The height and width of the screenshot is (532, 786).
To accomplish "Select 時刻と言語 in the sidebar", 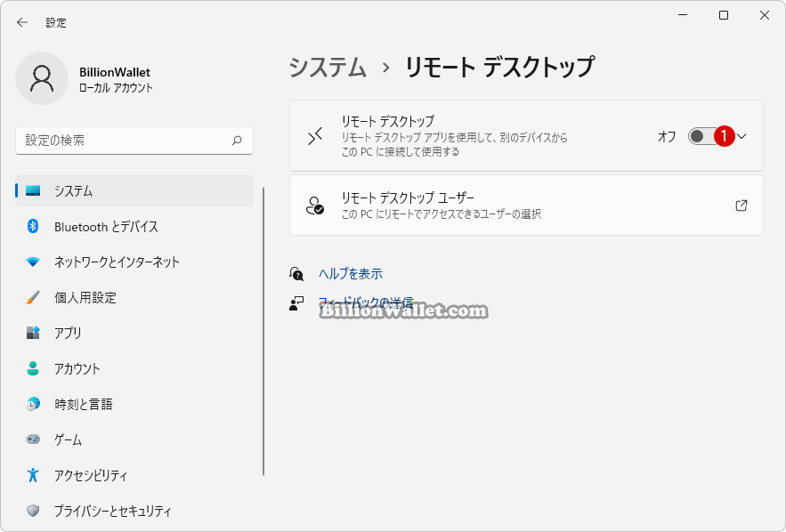I will pos(134,404).
